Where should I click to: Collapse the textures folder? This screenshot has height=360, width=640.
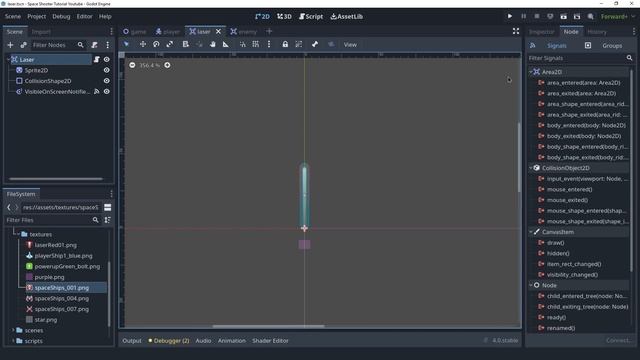click(x=19, y=234)
